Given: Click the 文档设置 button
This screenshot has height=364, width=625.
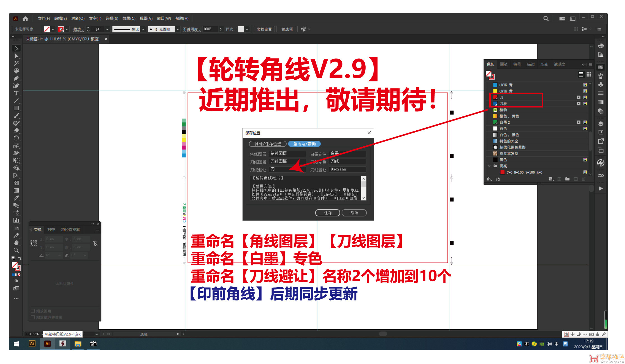Looking at the screenshot, I should [264, 29].
